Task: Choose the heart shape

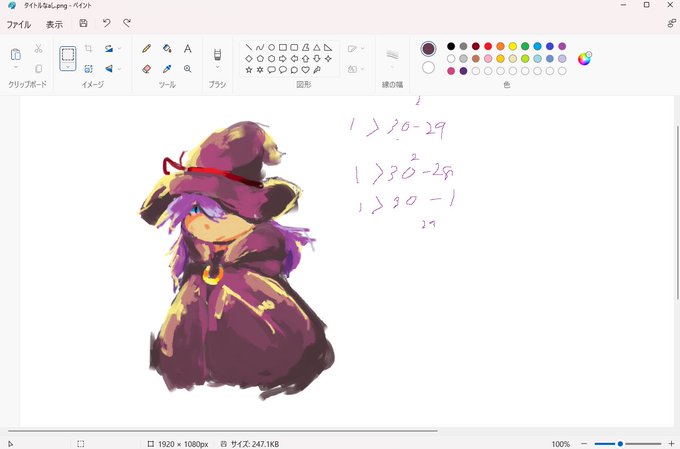Action: coord(305,70)
